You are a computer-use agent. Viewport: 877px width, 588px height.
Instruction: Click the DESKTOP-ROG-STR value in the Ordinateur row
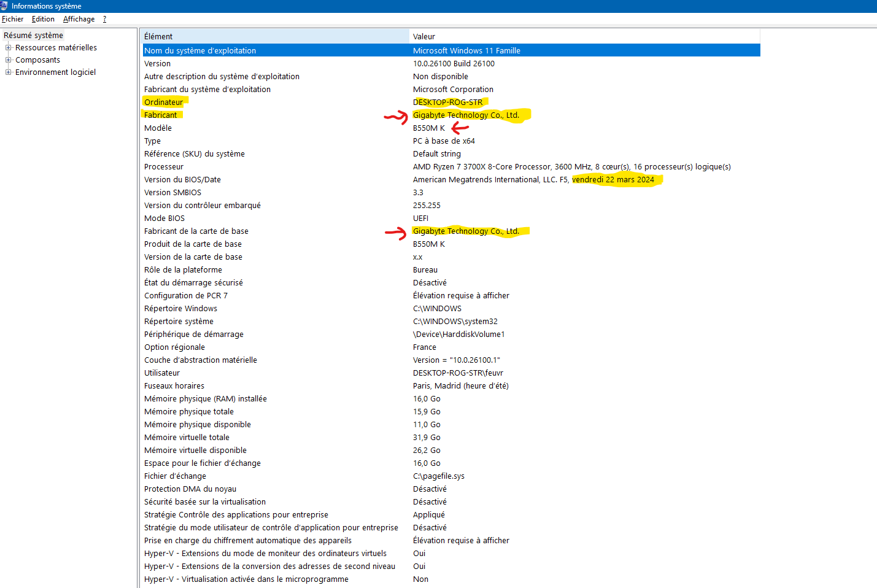pos(448,103)
